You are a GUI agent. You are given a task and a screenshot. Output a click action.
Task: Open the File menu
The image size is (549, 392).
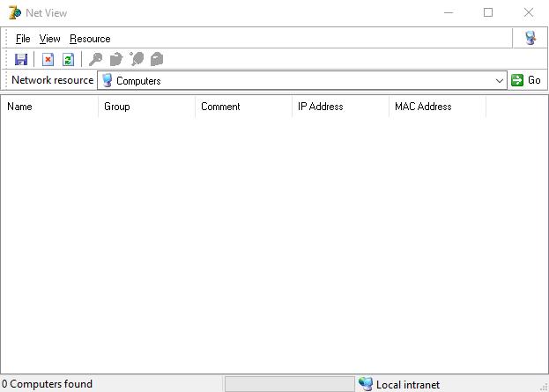point(23,39)
